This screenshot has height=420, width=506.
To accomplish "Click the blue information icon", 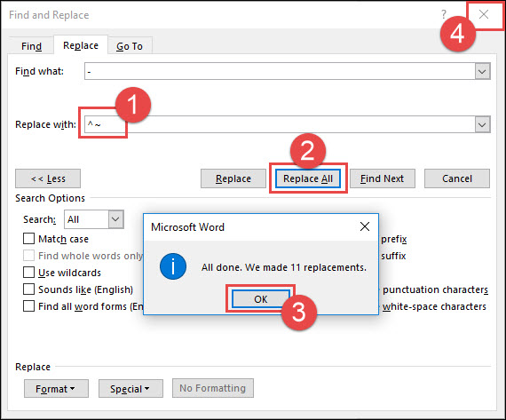I will pyautogui.click(x=173, y=266).
